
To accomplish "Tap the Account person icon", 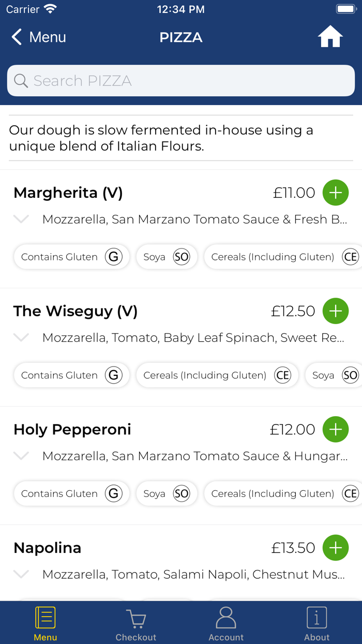I will pyautogui.click(x=226, y=617).
